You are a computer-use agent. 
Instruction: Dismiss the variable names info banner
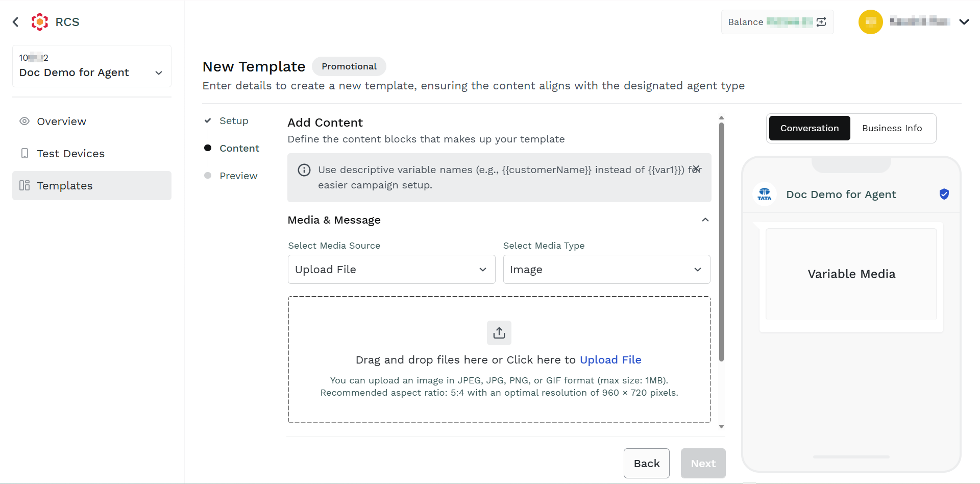point(696,168)
